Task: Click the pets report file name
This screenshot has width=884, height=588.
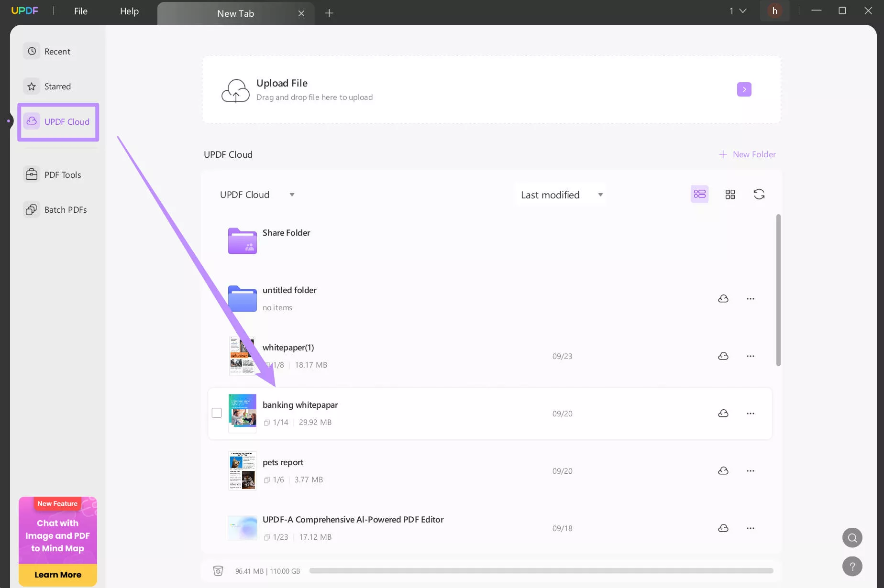Action: click(283, 462)
